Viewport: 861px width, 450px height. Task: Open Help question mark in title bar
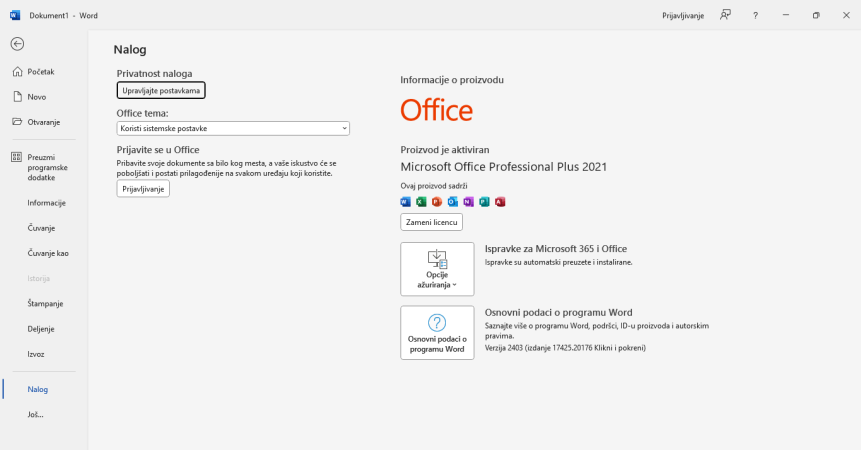pos(756,15)
